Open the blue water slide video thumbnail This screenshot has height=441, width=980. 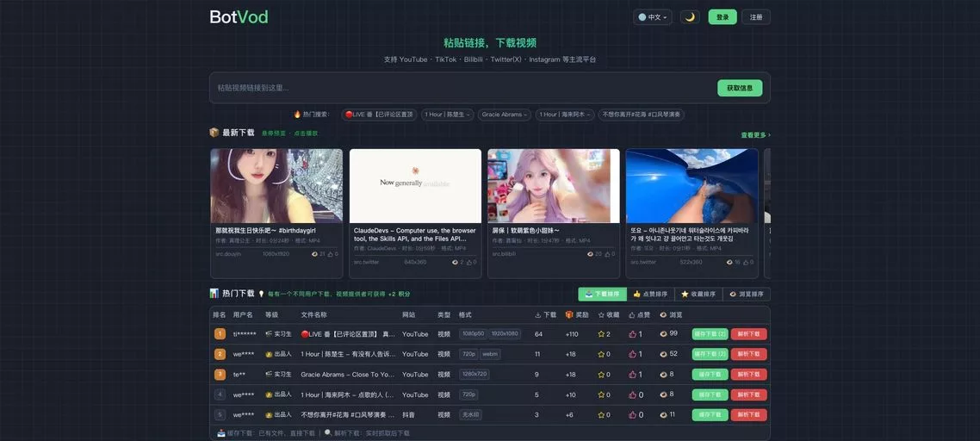(692, 186)
